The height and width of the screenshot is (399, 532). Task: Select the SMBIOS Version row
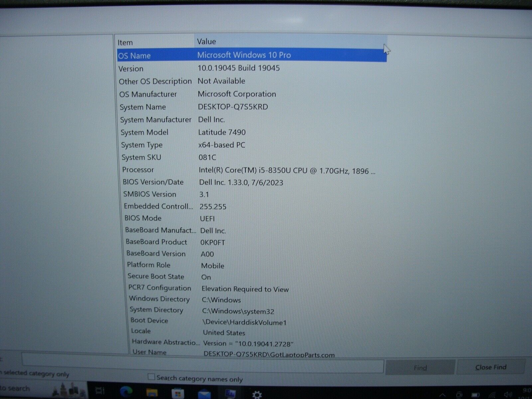pos(255,194)
